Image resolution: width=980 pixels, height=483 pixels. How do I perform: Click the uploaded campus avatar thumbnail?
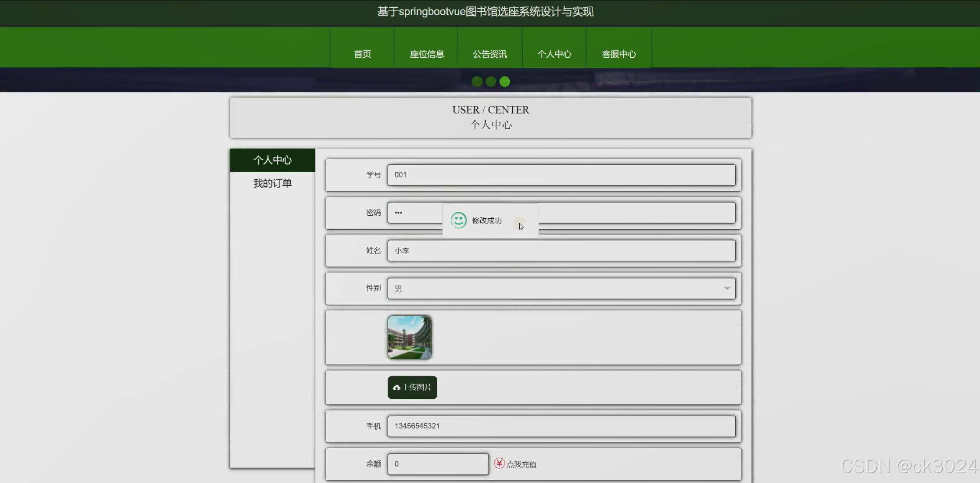409,337
